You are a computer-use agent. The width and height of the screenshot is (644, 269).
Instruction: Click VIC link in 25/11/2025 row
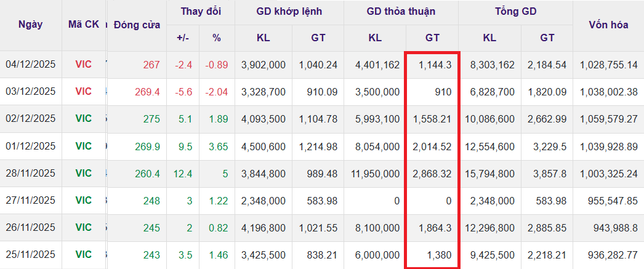click(83, 254)
